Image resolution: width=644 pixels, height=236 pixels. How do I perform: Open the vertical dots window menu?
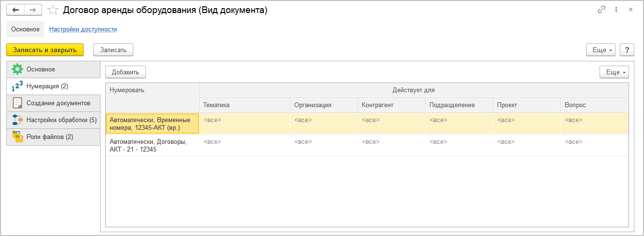(616, 10)
